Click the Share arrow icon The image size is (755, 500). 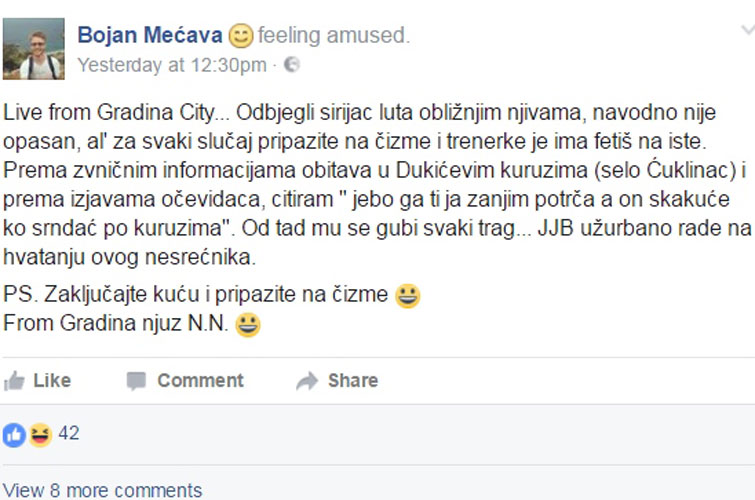[x=307, y=381]
